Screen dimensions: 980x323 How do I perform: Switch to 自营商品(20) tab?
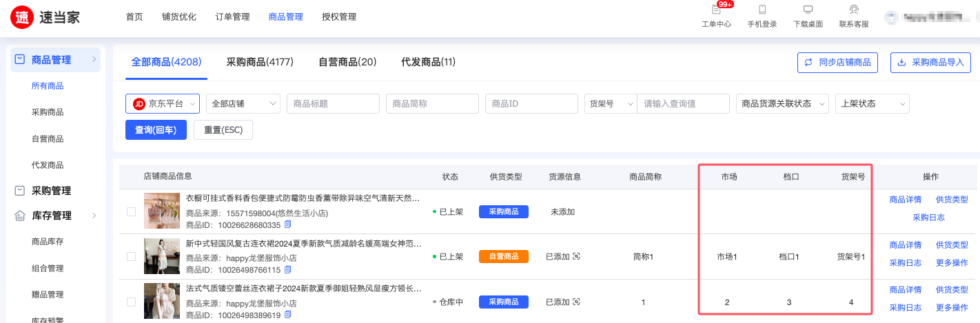point(347,62)
